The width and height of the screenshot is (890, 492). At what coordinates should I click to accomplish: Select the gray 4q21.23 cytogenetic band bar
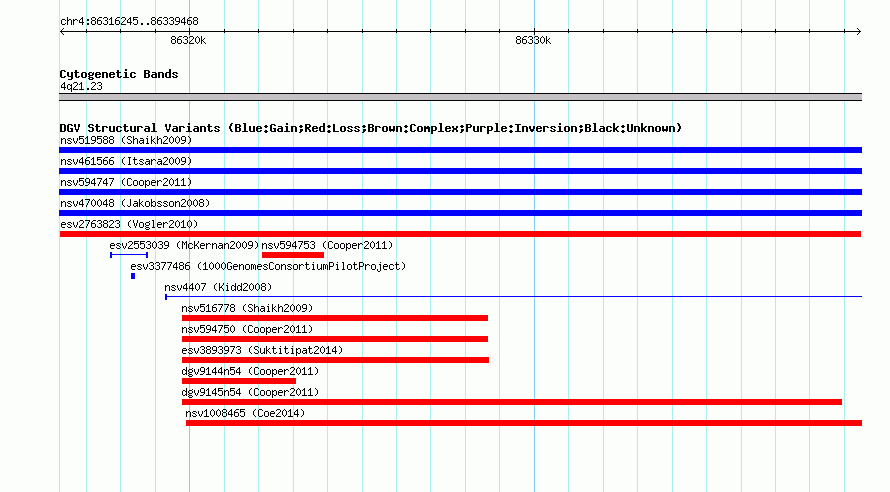(460, 97)
